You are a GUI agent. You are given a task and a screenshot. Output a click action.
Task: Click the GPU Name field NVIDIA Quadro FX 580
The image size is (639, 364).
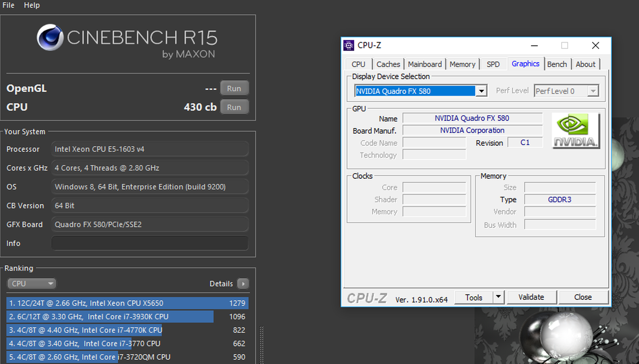[473, 118]
